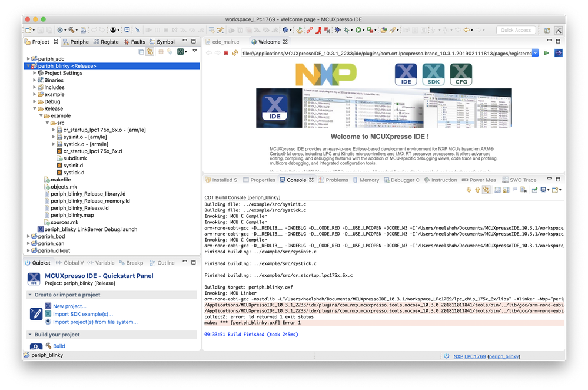
Task: Click the blue monitor terminal toolbar icon
Action: [x=127, y=30]
